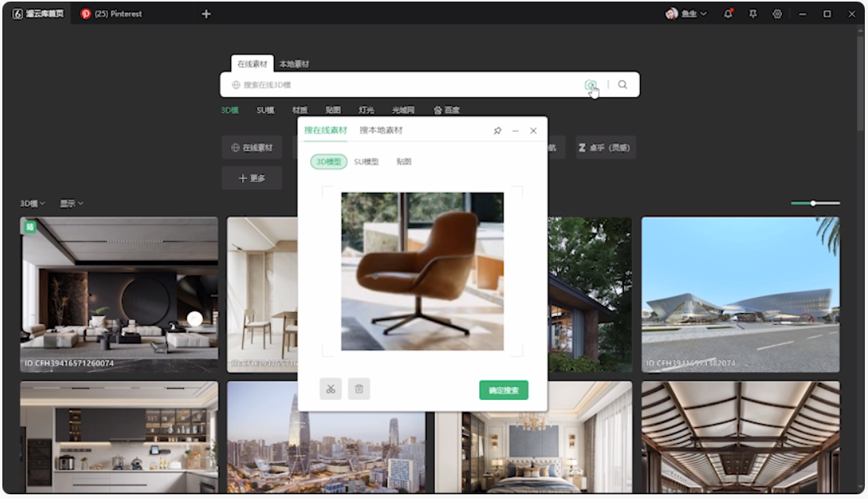Click the 卓乎 (灵感) shortcut button

pyautogui.click(x=605, y=147)
